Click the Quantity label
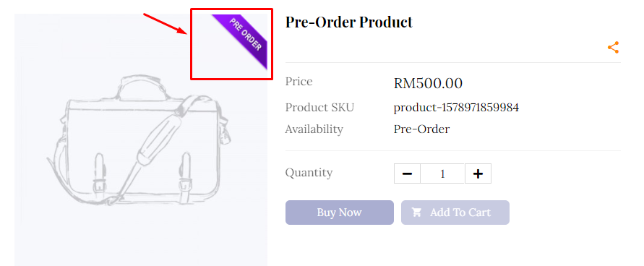 pyautogui.click(x=309, y=173)
